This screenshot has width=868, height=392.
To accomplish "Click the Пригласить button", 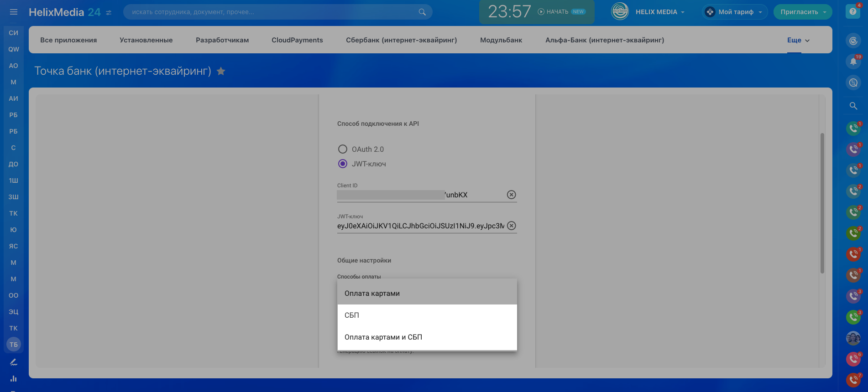I will coord(802,12).
